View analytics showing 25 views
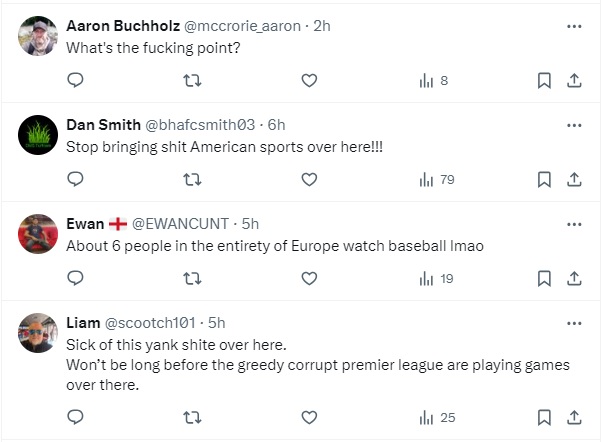 coord(437,417)
